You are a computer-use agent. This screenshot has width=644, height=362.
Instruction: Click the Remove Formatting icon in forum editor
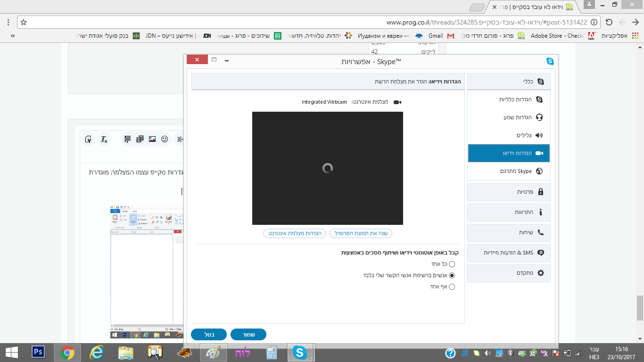104,139
